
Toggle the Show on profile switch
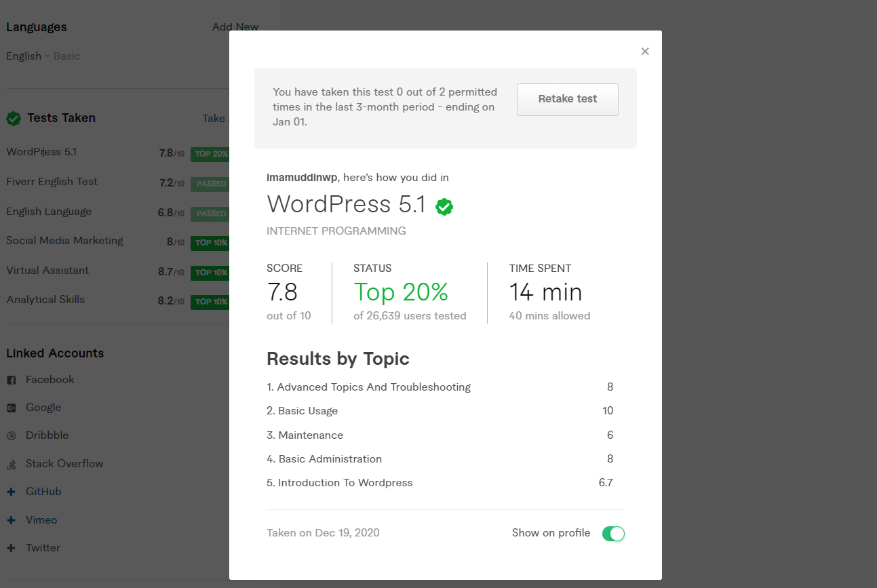613,534
